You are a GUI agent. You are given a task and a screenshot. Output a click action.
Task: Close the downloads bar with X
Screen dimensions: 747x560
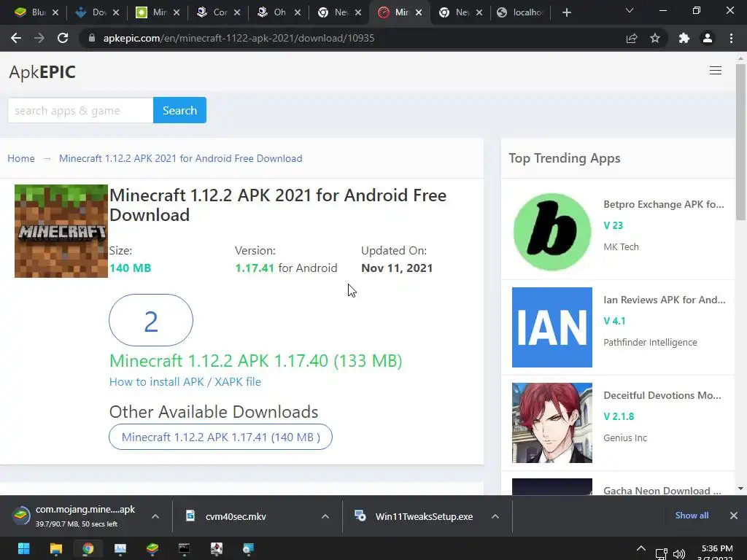pos(734,516)
